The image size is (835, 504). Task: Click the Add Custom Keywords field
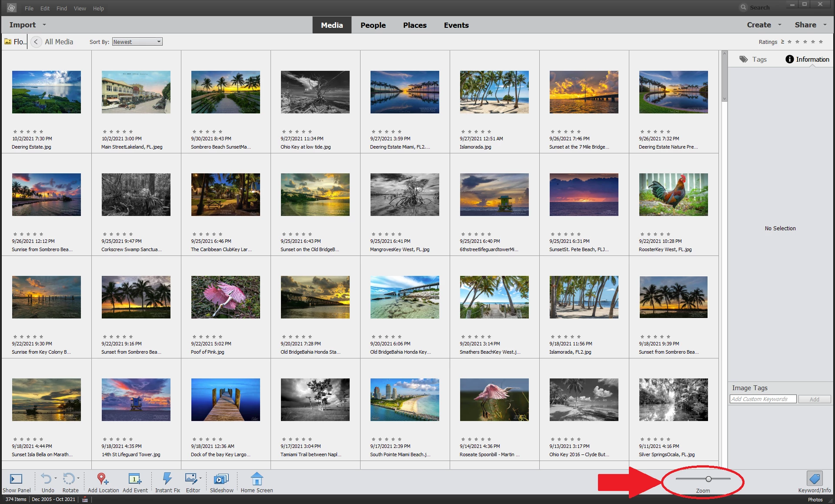(762, 399)
